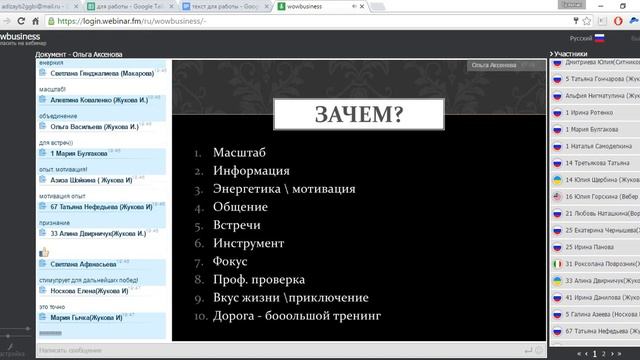Bookmark this page with the star icon
Screen dimensions: 640x360
587,21
